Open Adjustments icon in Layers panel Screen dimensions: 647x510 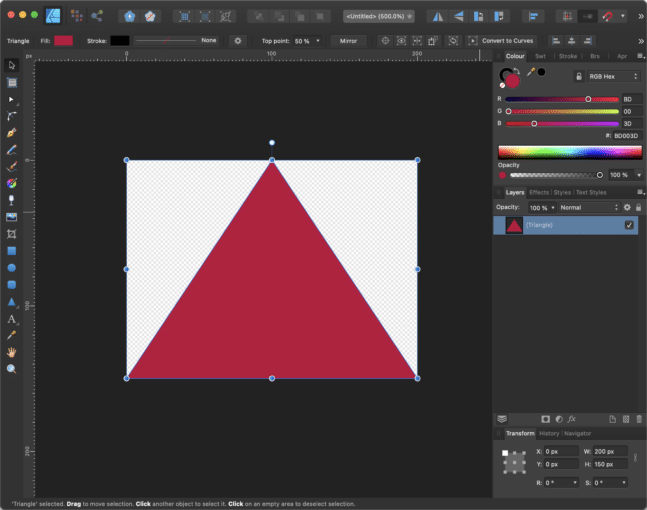click(x=559, y=419)
